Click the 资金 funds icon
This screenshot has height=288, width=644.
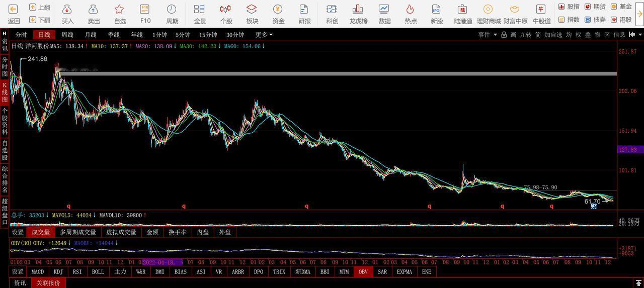pos(278,9)
